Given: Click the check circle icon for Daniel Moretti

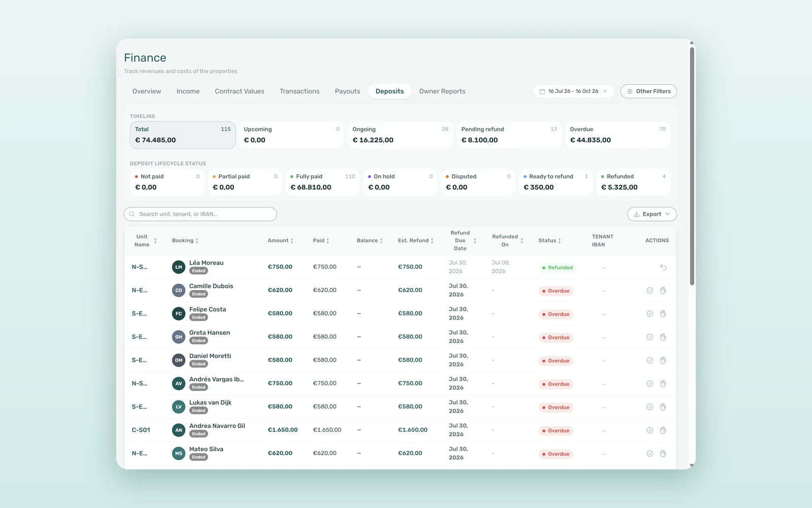Looking at the screenshot, I should (650, 361).
